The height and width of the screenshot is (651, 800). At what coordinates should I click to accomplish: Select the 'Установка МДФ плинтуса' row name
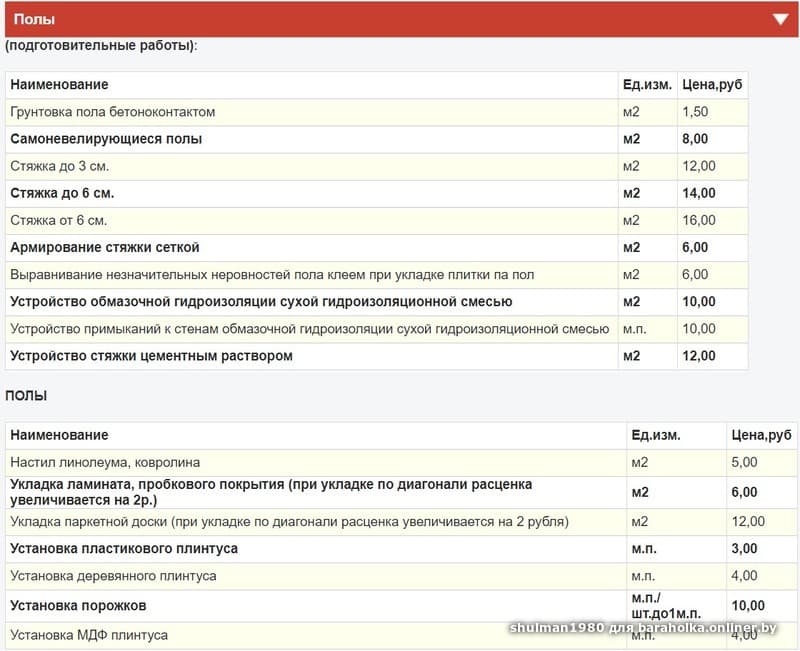89,635
